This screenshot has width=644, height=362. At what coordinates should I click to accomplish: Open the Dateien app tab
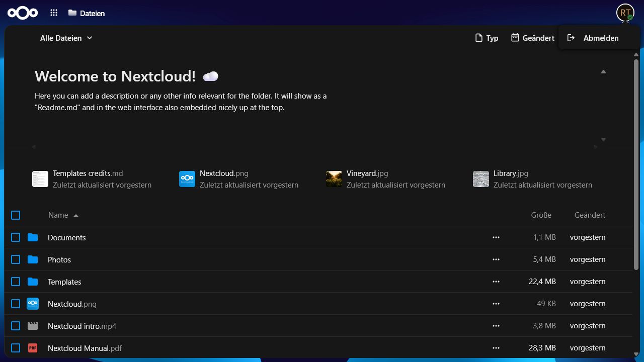tap(87, 13)
